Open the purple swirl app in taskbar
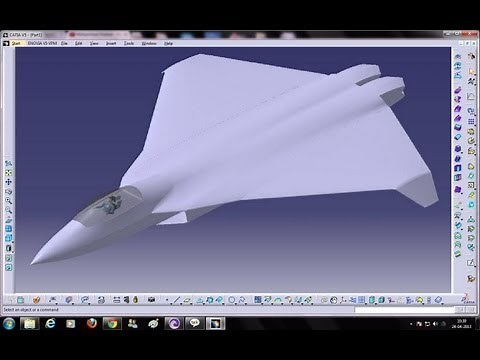Screen dimensions: 480x360 174,323
